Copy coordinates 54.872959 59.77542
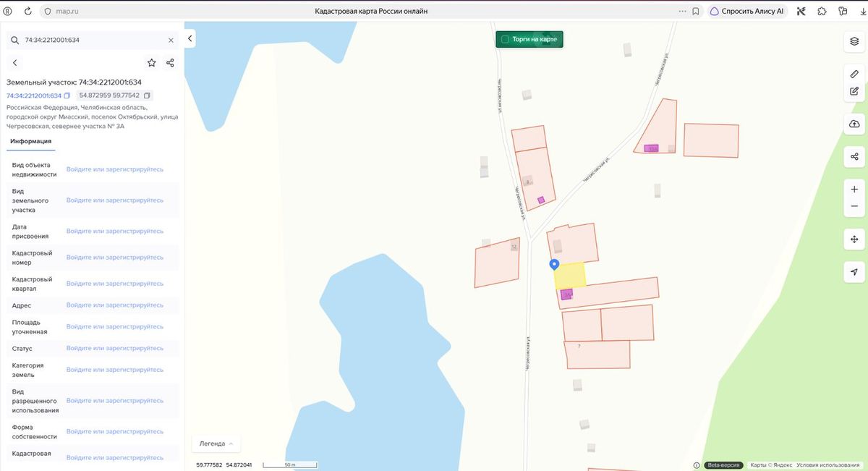This screenshot has width=868, height=471. (147, 96)
